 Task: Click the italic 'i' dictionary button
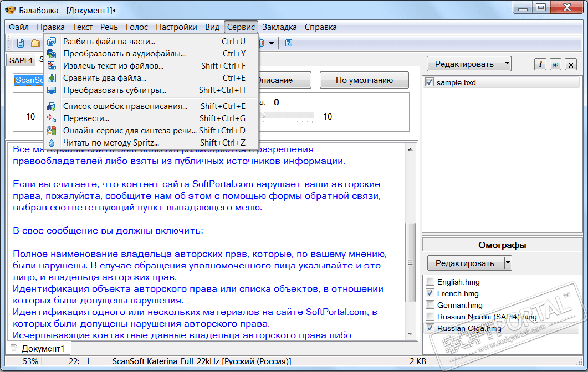point(540,64)
